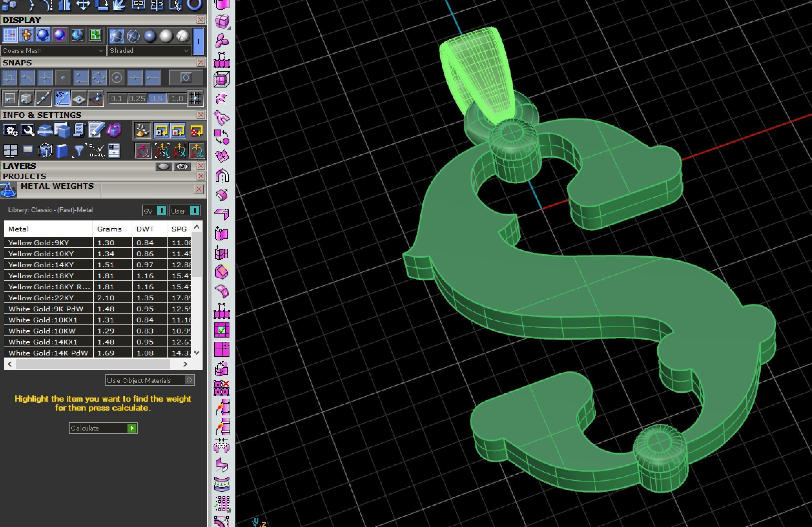Select the Yellow Gold:14KY row
Screen dimensions: 812x527
97,265
